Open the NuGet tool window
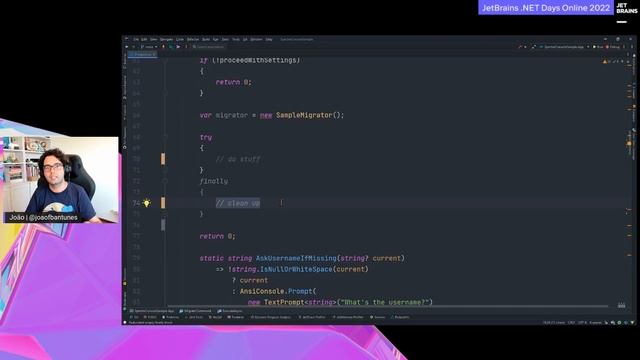This screenshot has width=640, height=360. pos(216,317)
